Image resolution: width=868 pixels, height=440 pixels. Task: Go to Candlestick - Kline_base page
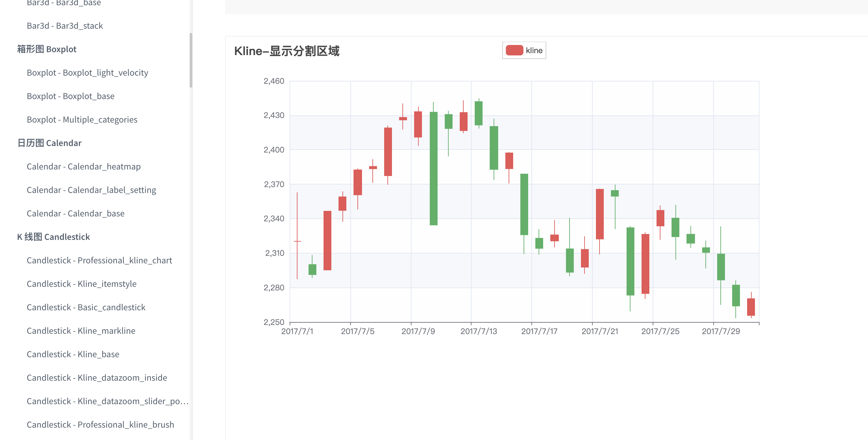(73, 354)
